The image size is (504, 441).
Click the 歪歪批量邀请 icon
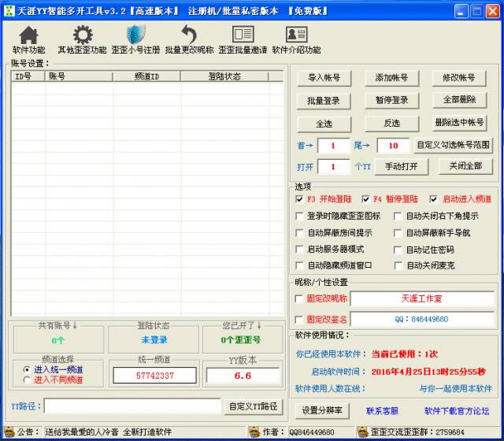click(243, 35)
